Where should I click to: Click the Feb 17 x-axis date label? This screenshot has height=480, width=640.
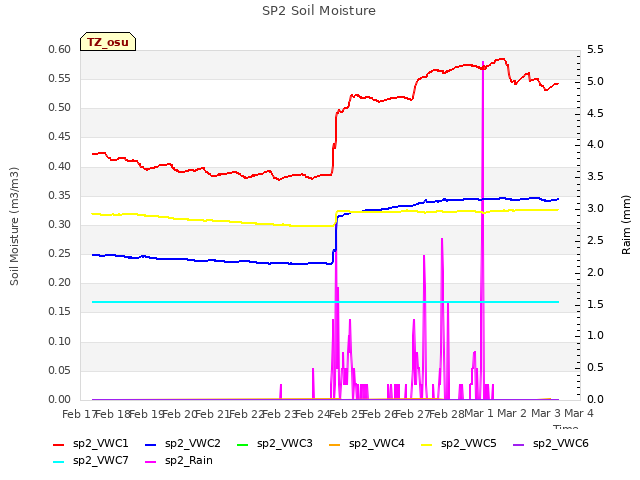pos(79,414)
